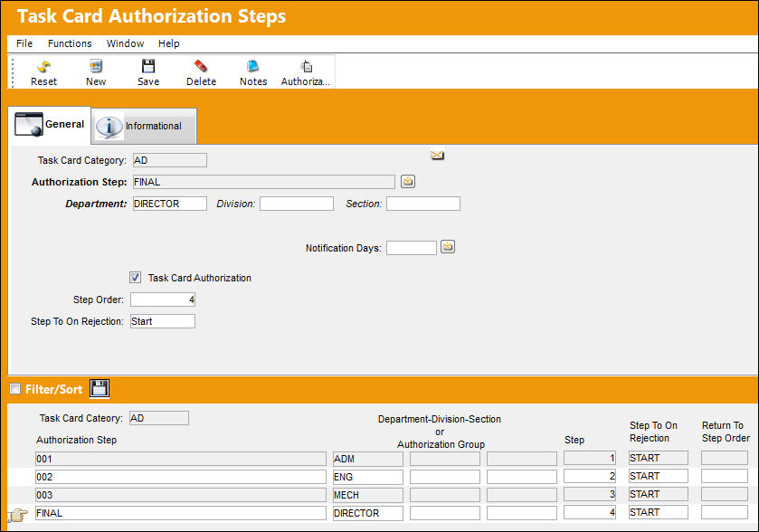Viewport: 759px width, 532px height.
Task: Switch to the Informational tab
Action: pyautogui.click(x=144, y=127)
